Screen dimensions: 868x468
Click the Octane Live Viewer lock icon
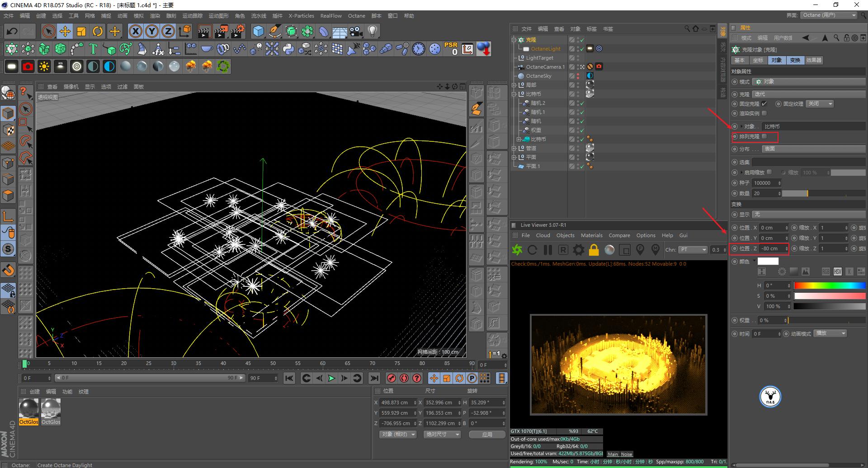(594, 250)
